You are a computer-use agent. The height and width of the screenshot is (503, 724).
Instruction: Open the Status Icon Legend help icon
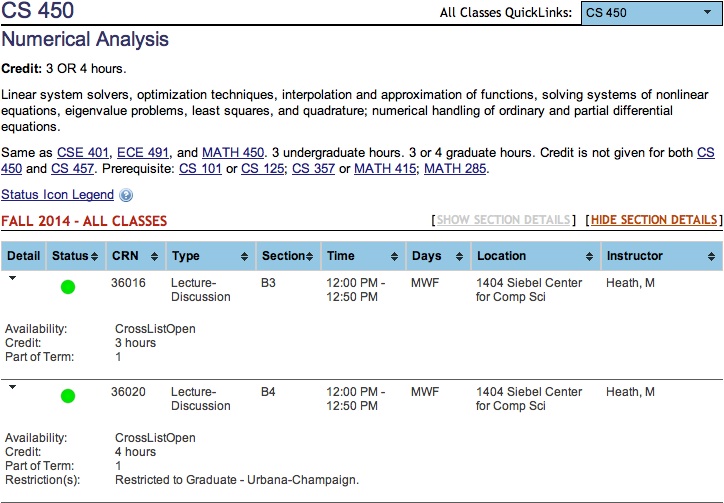click(126, 196)
